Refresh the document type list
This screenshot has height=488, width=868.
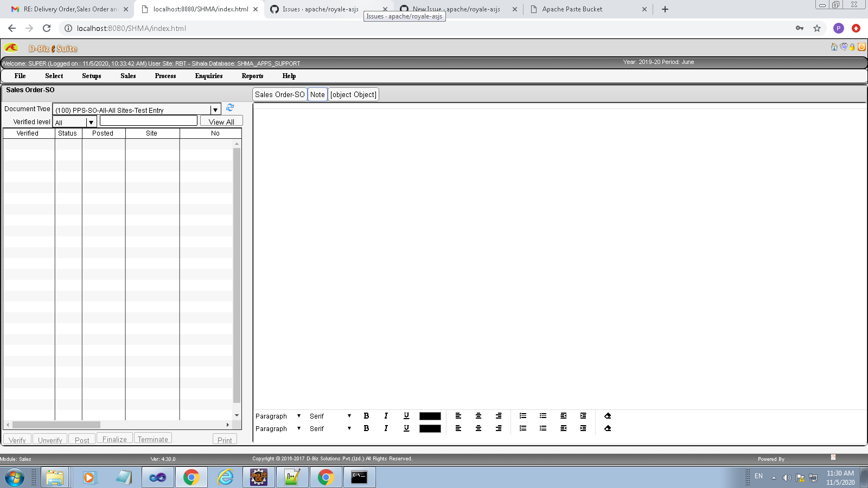230,108
